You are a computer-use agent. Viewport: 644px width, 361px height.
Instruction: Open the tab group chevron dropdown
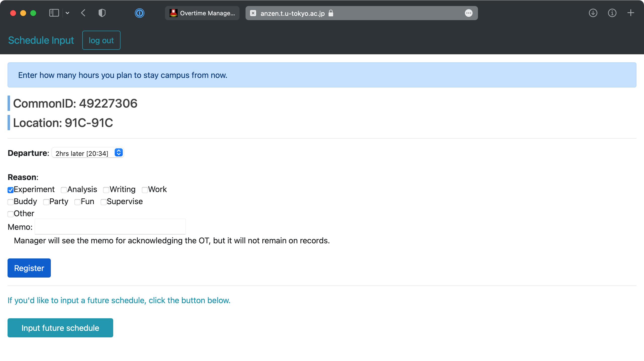[x=67, y=13]
